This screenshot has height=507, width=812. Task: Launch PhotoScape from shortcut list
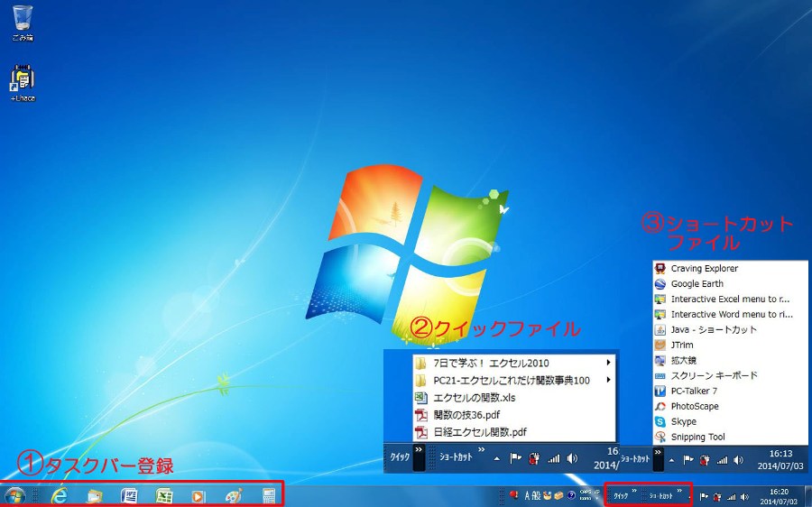[730, 406]
